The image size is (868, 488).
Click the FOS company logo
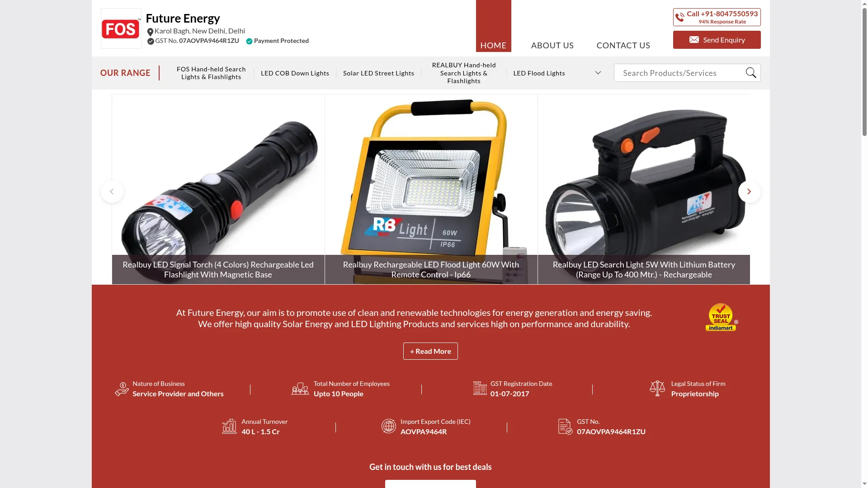121,28
